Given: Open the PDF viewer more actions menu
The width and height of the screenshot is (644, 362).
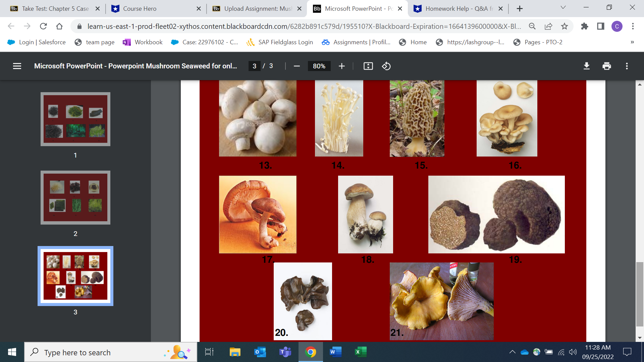Looking at the screenshot, I should [627, 66].
